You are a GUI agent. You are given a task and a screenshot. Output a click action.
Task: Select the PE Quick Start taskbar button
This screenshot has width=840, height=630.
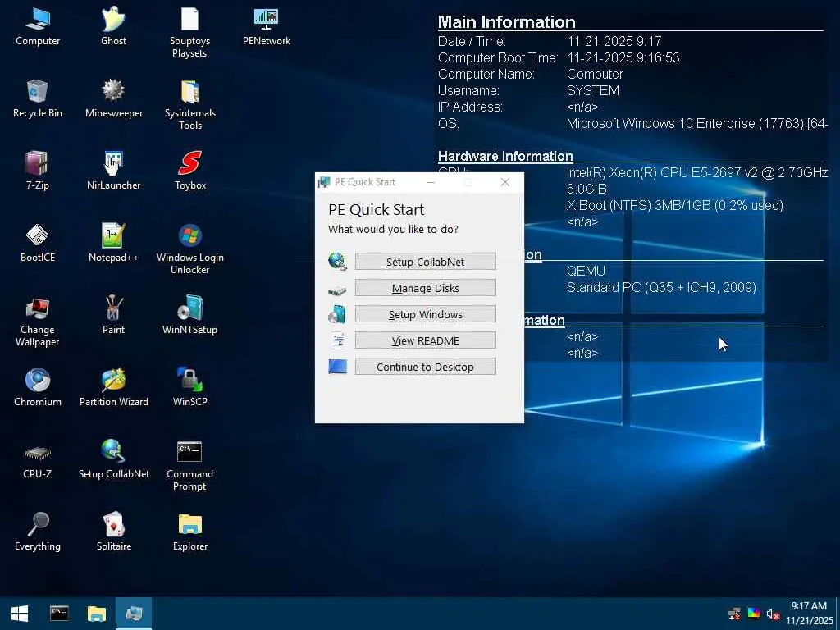(134, 614)
